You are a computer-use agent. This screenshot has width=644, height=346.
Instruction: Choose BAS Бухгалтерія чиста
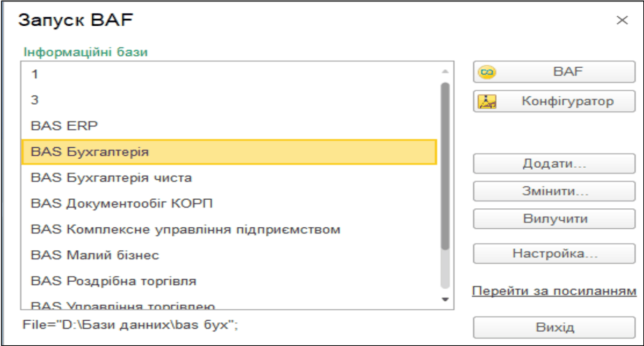(229, 178)
